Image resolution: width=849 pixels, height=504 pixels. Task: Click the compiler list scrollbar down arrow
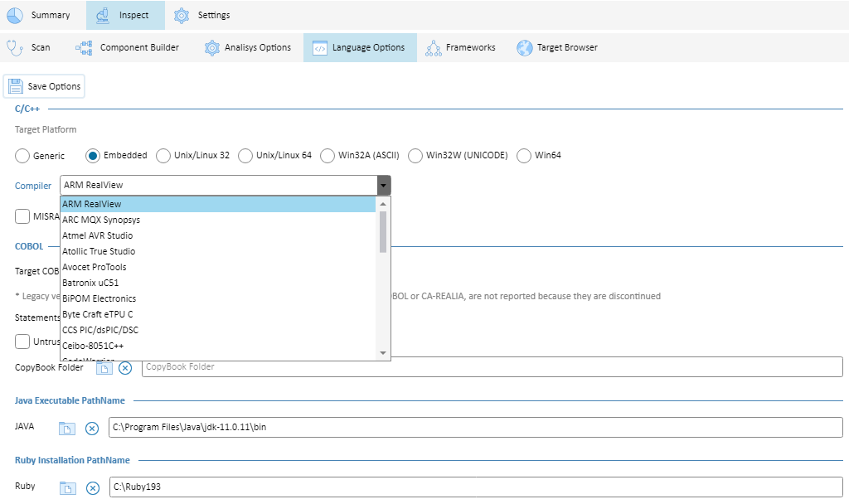tap(382, 353)
